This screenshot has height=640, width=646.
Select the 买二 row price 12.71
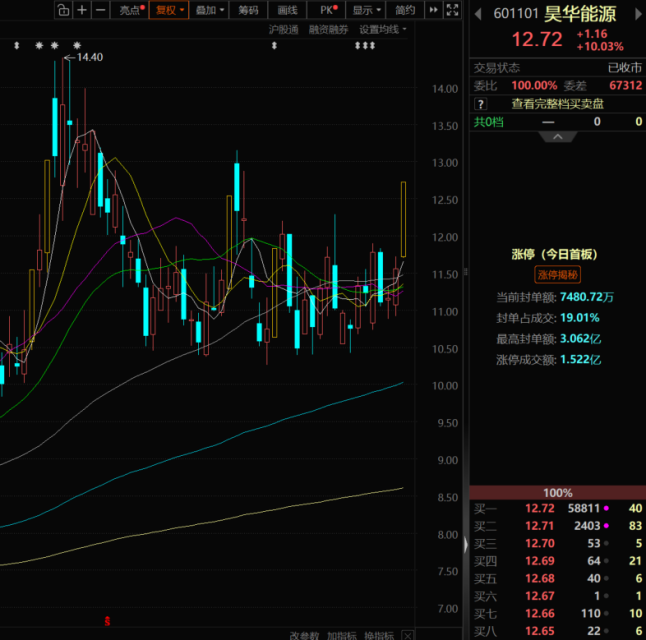(540, 526)
